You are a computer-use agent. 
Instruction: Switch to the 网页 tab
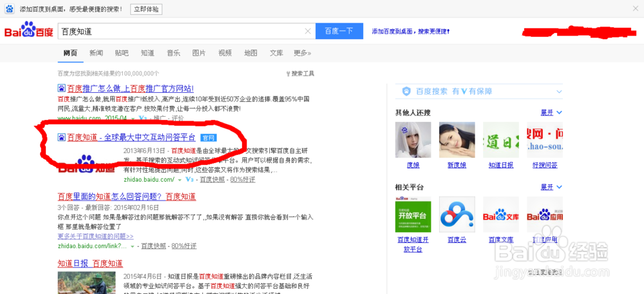(x=70, y=53)
